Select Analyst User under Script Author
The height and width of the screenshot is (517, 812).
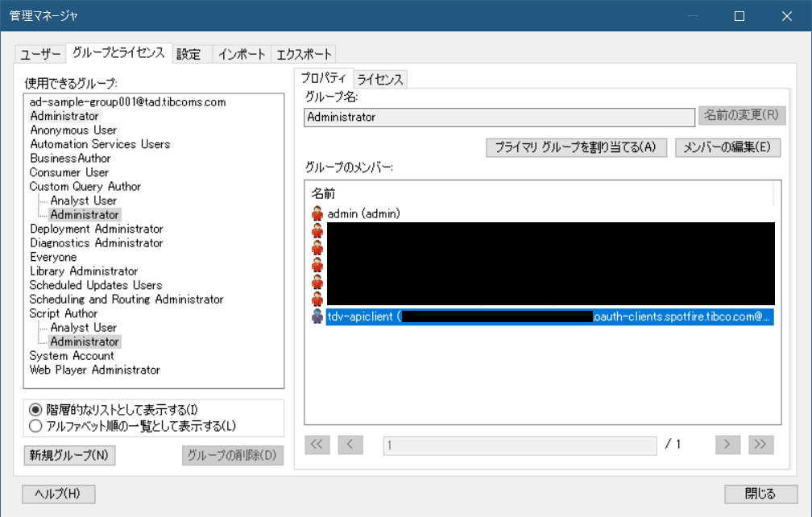pyautogui.click(x=84, y=328)
